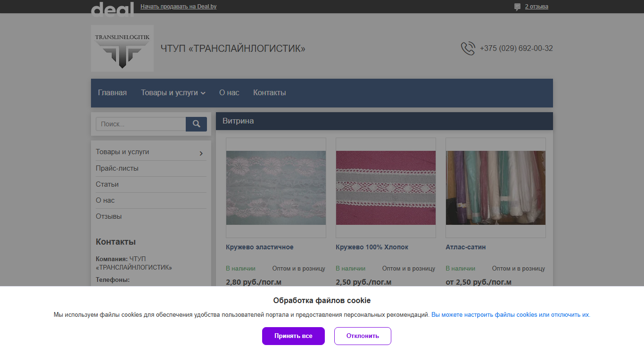Click the phone number +375 (029) 692-00-32
Screen dimensions: 644x362
point(516,48)
